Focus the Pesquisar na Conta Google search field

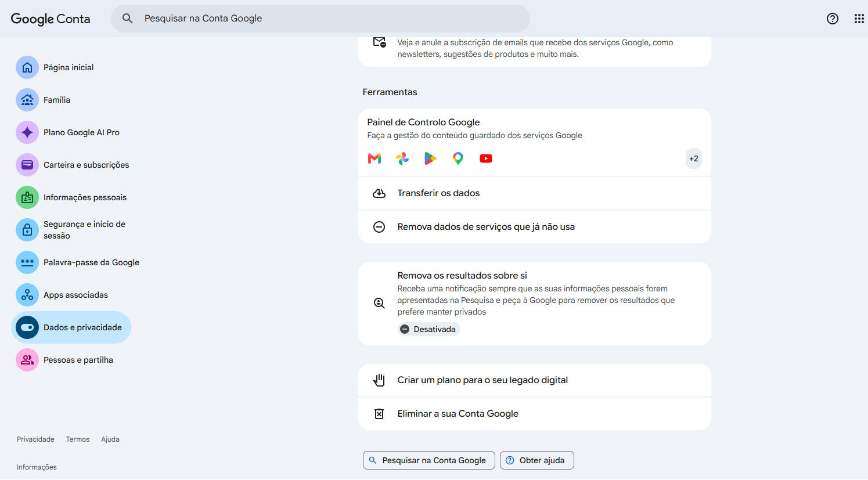(320, 19)
